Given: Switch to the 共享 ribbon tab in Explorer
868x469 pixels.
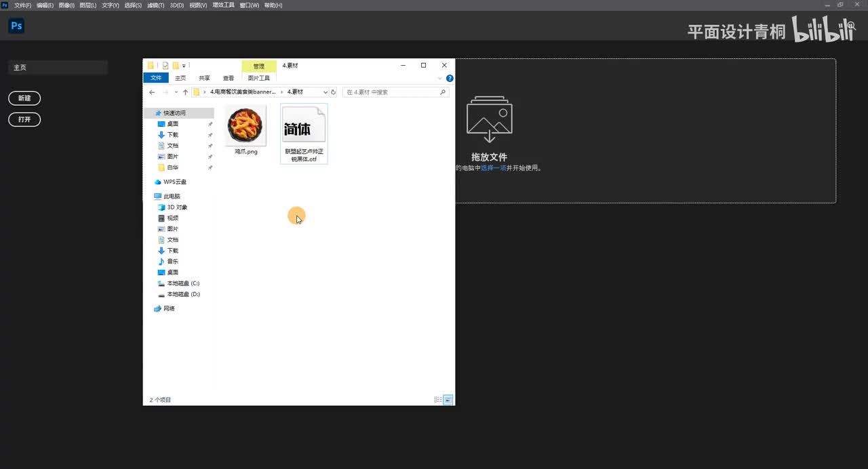Looking at the screenshot, I should pos(204,78).
